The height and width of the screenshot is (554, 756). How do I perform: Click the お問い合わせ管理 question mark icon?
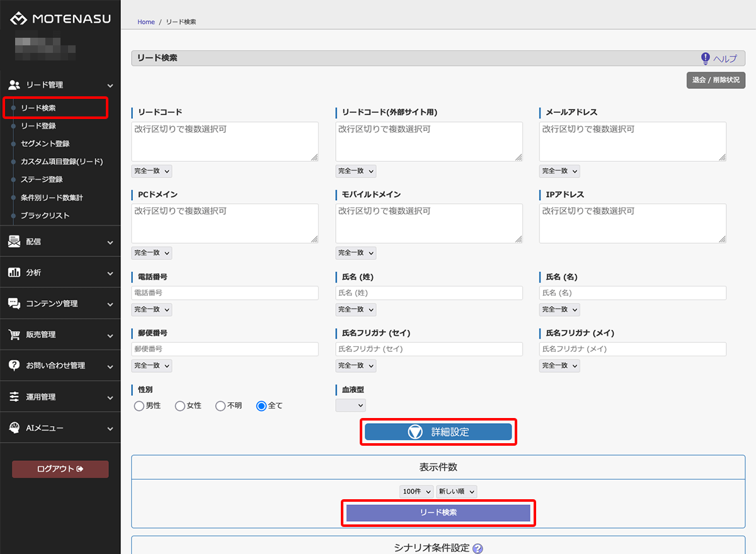(x=14, y=366)
